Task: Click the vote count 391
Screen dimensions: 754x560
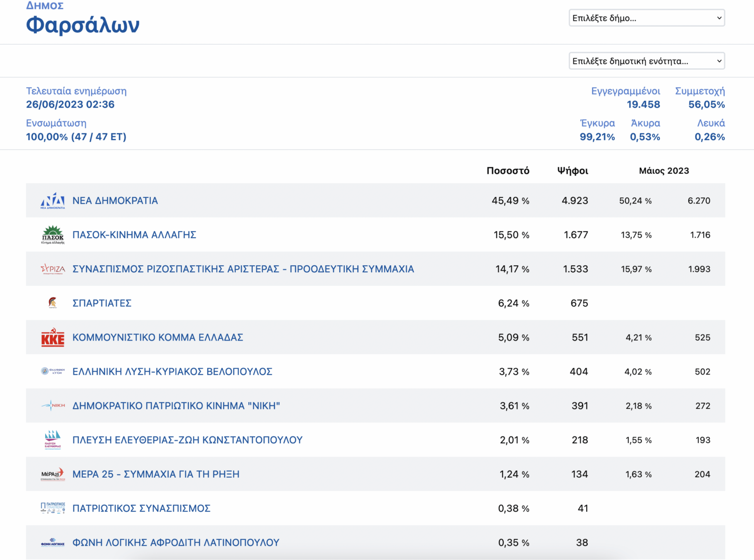Action: 580,406
